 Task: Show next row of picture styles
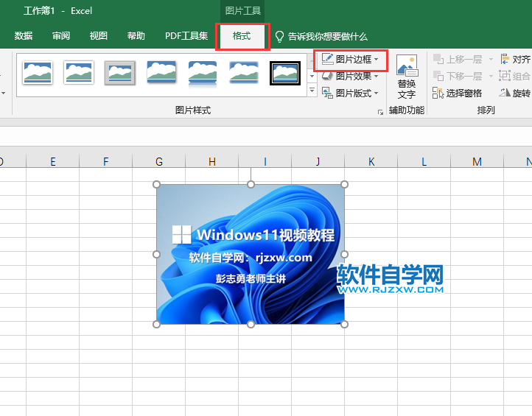tap(312, 76)
